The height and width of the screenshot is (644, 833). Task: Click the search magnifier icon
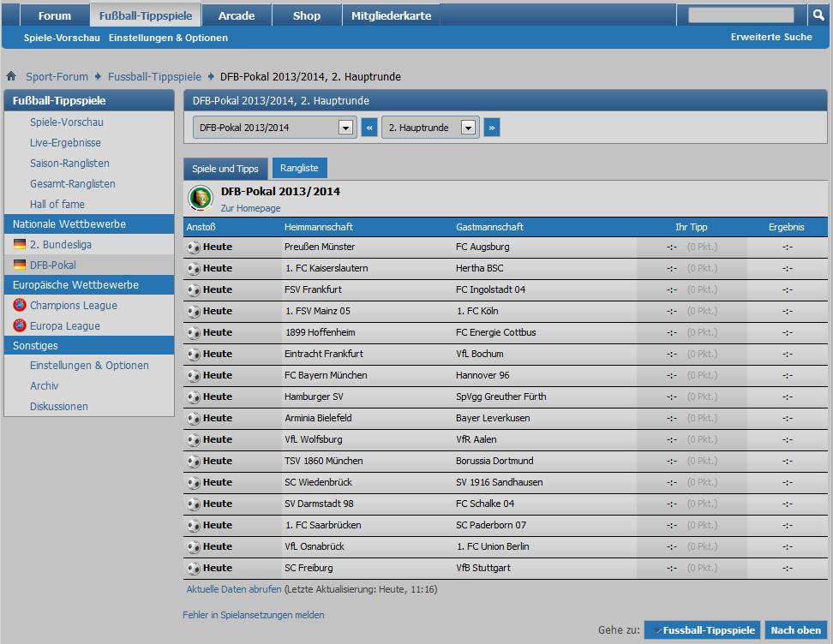(x=818, y=15)
